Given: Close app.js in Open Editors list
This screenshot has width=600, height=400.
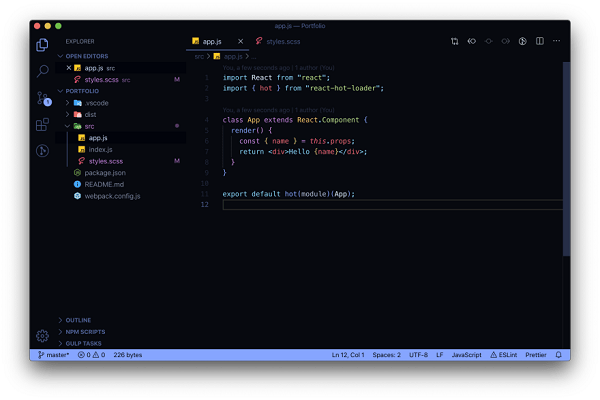Looking at the screenshot, I should click(69, 67).
